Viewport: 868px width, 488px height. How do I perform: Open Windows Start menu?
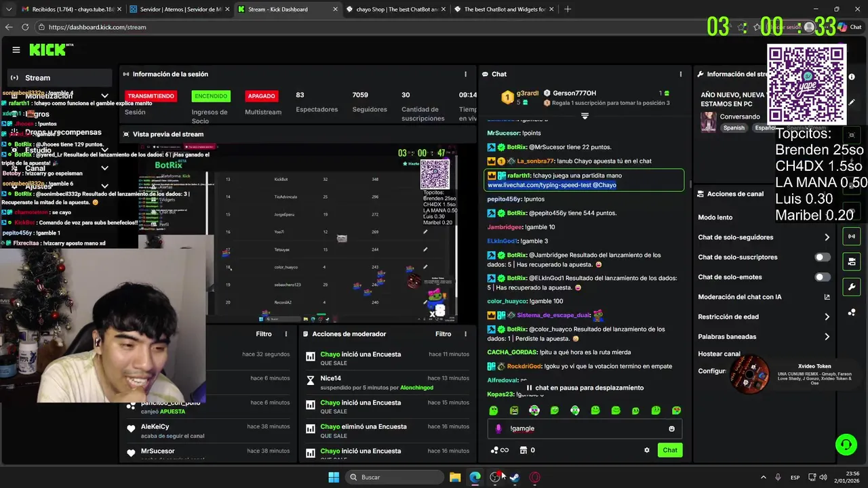[334, 477]
